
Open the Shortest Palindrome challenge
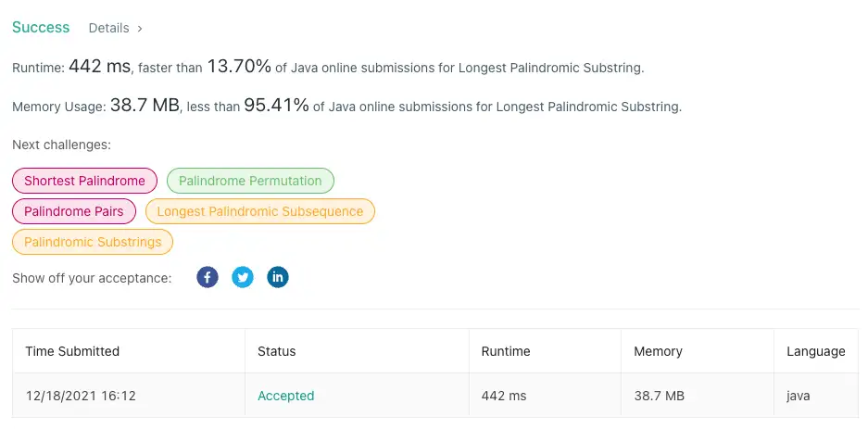[x=84, y=181]
